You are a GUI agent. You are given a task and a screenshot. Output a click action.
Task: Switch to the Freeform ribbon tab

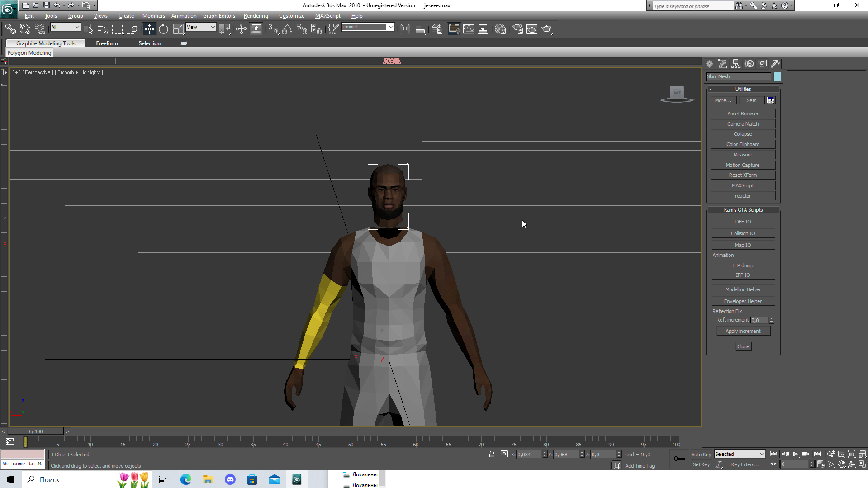tap(107, 43)
